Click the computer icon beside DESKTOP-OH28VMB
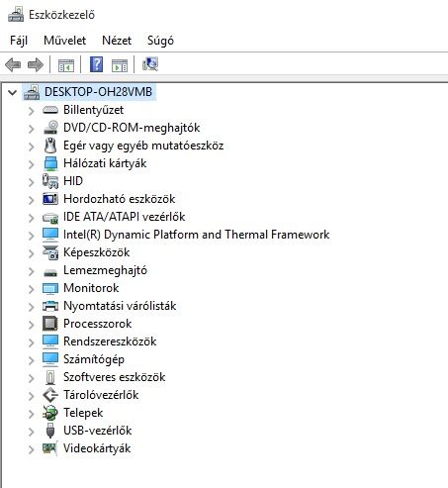This screenshot has width=448, height=488. click(x=32, y=92)
